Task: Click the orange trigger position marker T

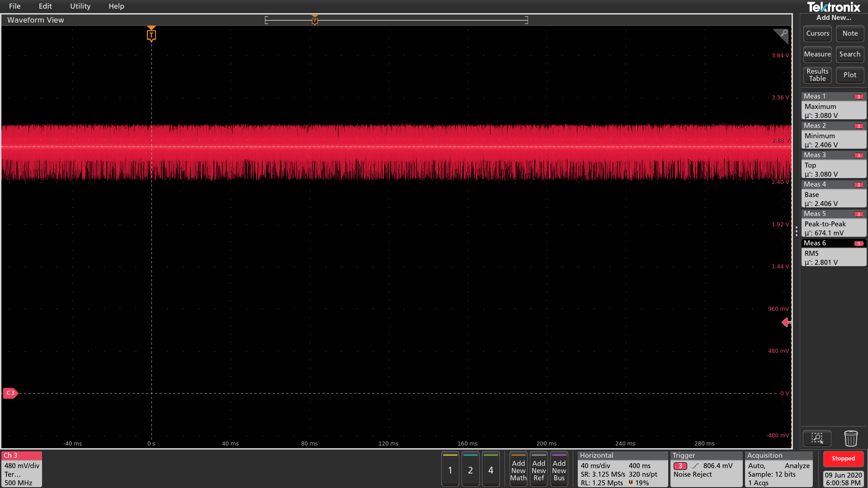Action: tap(151, 35)
